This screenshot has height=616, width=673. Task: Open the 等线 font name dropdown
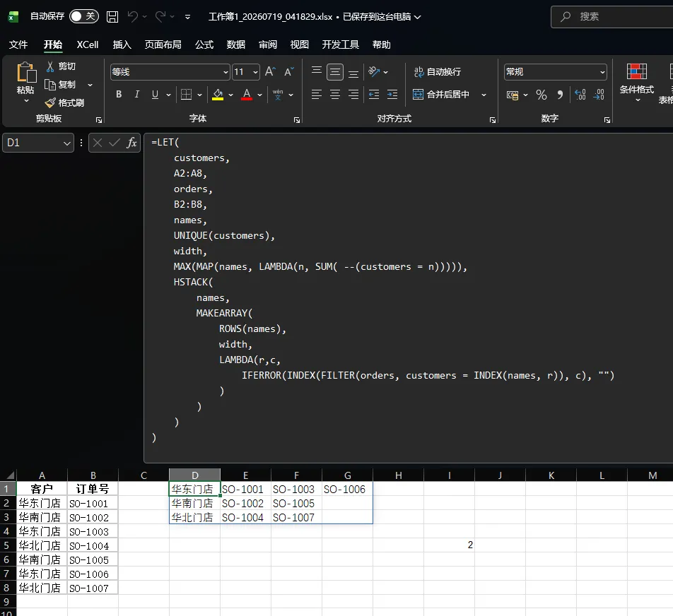coord(226,72)
